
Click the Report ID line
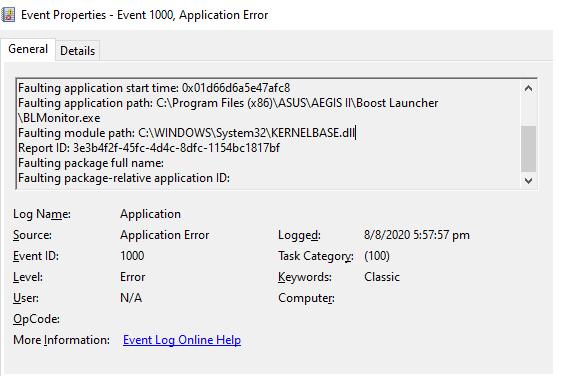click(x=149, y=148)
